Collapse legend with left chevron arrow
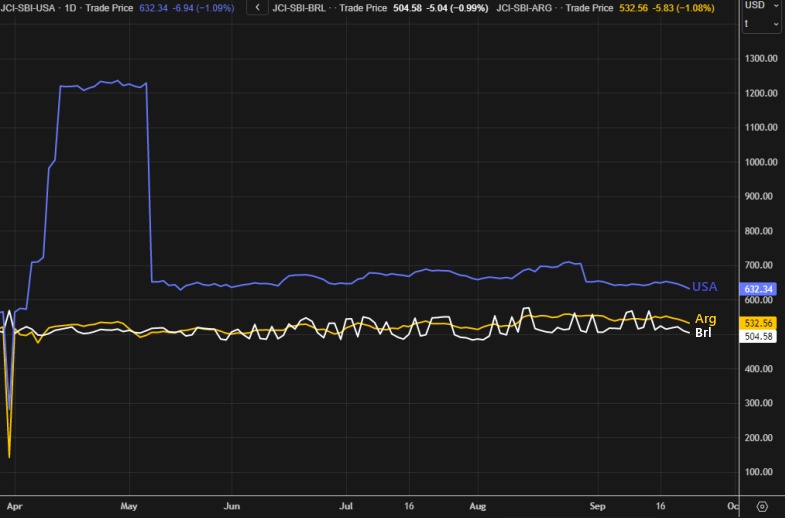The width and height of the screenshot is (785, 518). [257, 7]
